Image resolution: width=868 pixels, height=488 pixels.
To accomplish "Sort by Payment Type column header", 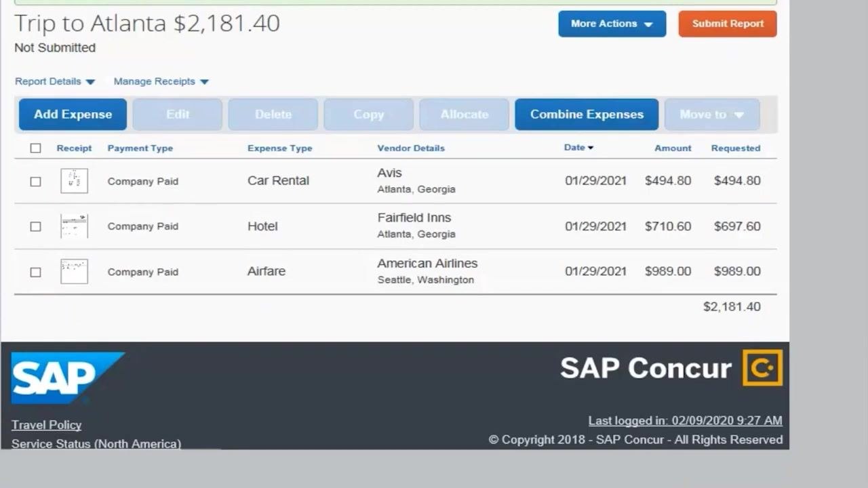I will click(140, 148).
